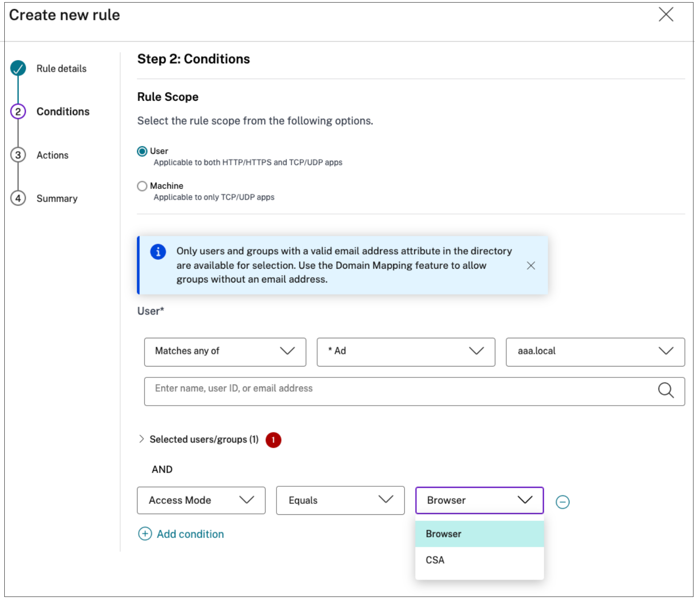700x606 pixels.
Task: Click the blue information icon in banner
Action: pyautogui.click(x=158, y=252)
